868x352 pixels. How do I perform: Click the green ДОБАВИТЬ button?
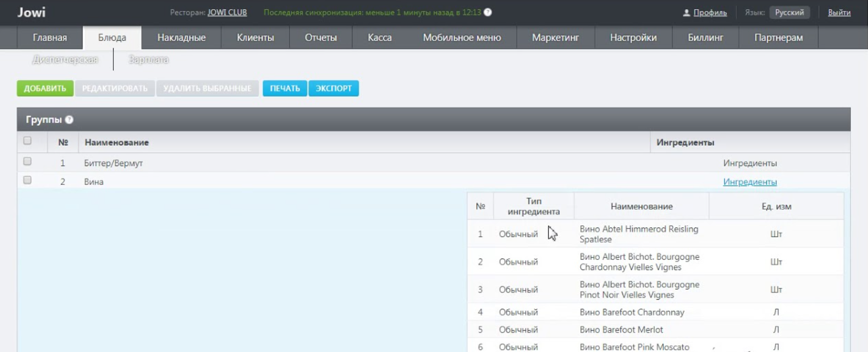45,89
